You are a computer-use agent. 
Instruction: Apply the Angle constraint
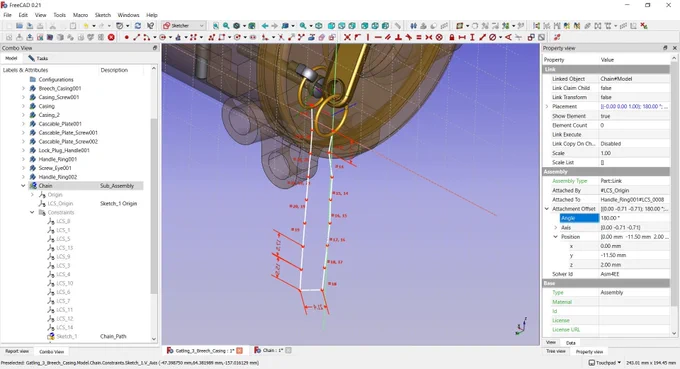point(508,37)
